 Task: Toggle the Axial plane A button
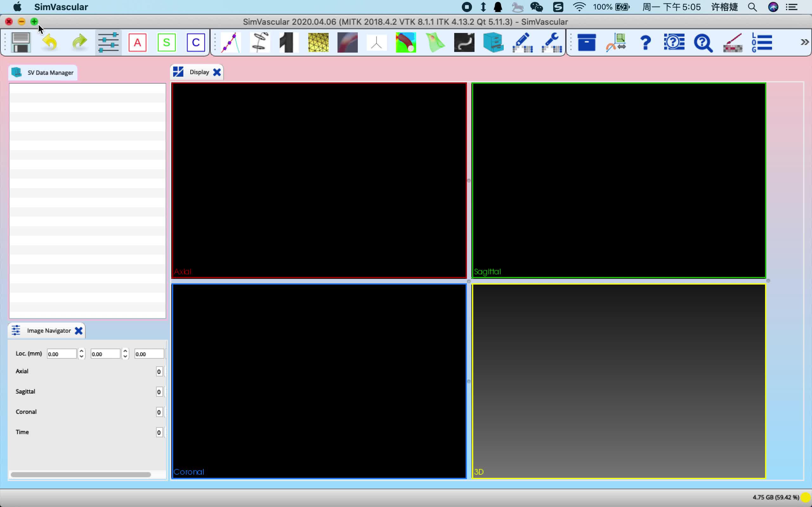coord(137,42)
